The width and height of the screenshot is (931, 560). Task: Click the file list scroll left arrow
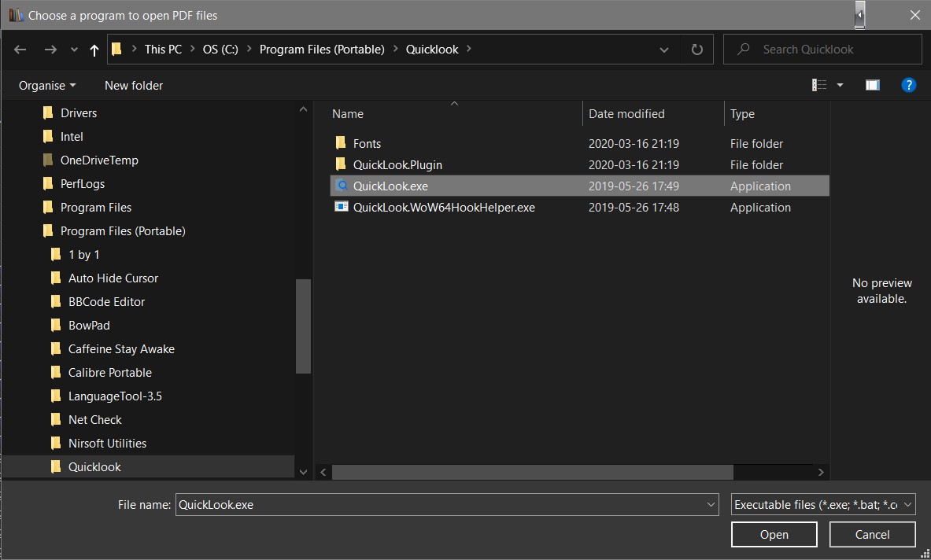point(323,472)
